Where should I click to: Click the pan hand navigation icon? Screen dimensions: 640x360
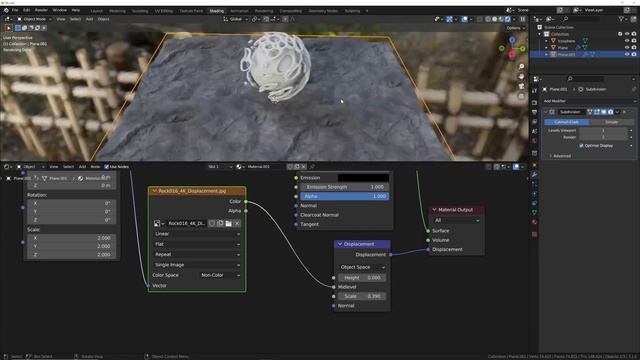(x=521, y=76)
